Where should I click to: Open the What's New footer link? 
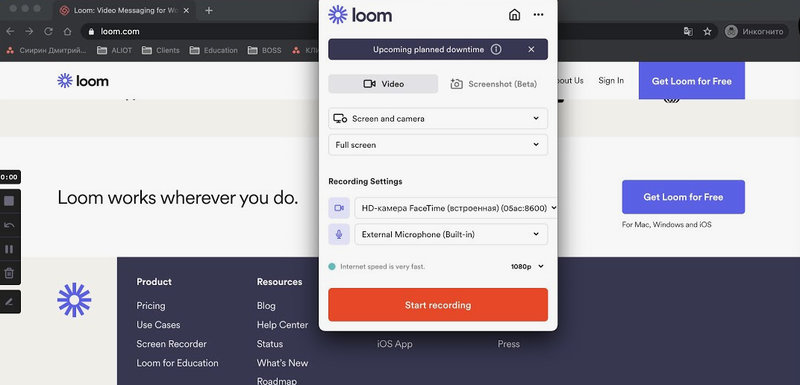(282, 363)
